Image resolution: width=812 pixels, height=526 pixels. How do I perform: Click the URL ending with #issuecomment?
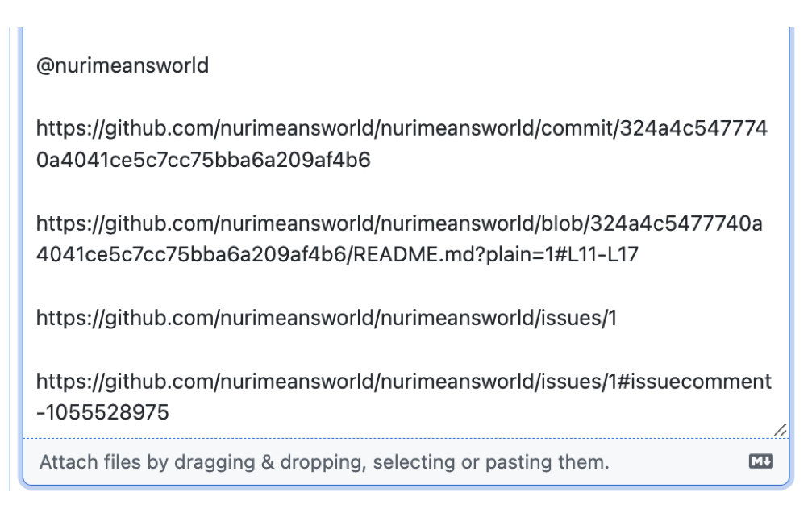403,382
